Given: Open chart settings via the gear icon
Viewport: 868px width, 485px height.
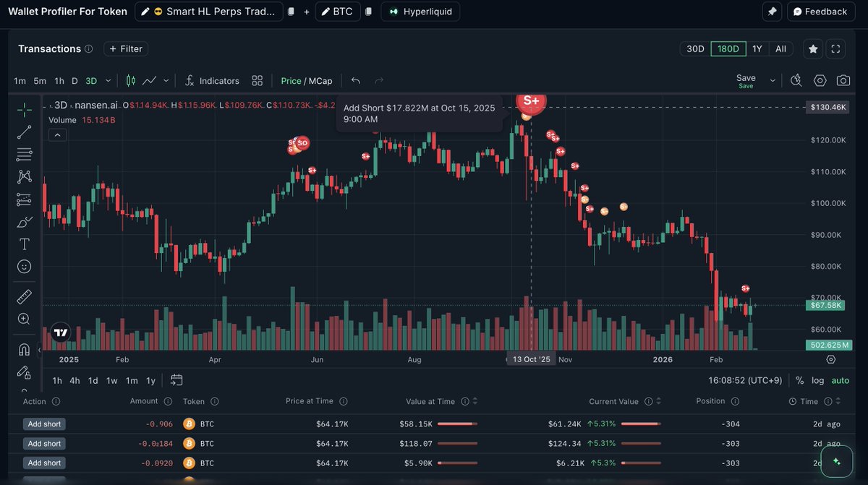Looking at the screenshot, I should click(820, 81).
